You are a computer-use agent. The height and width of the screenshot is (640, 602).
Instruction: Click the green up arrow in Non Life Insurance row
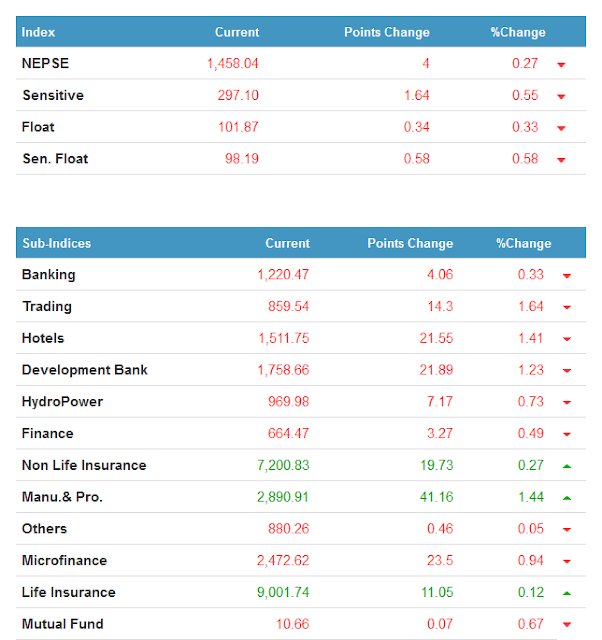pos(567,466)
